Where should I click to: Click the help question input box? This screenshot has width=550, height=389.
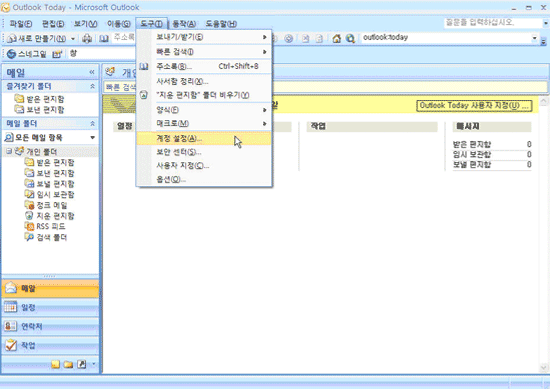click(x=494, y=23)
